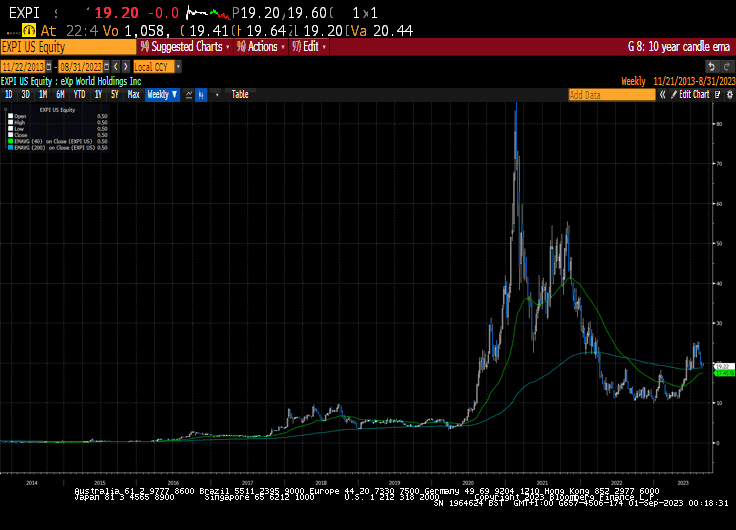Undo the last chart change

point(712,67)
